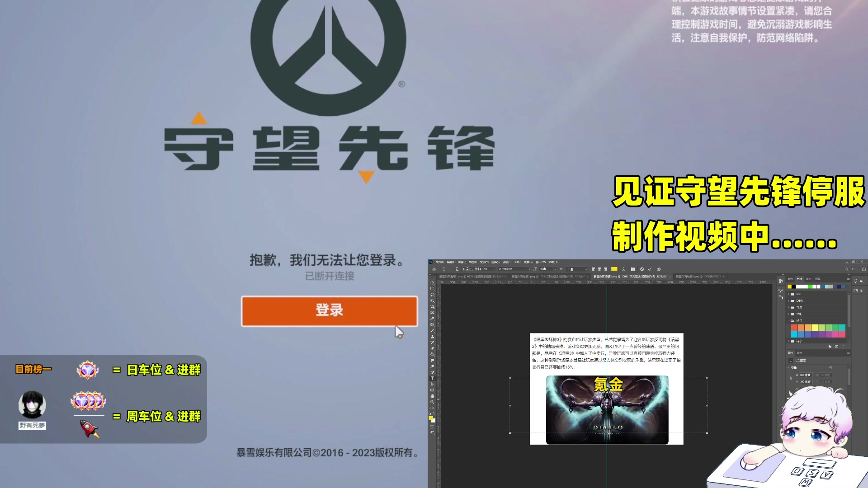
Task: Click the yellow text color swatch
Action: (x=614, y=269)
